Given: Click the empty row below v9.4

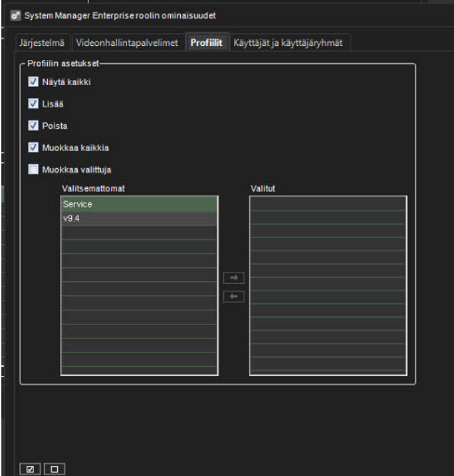Looking at the screenshot, I should coord(139,233).
